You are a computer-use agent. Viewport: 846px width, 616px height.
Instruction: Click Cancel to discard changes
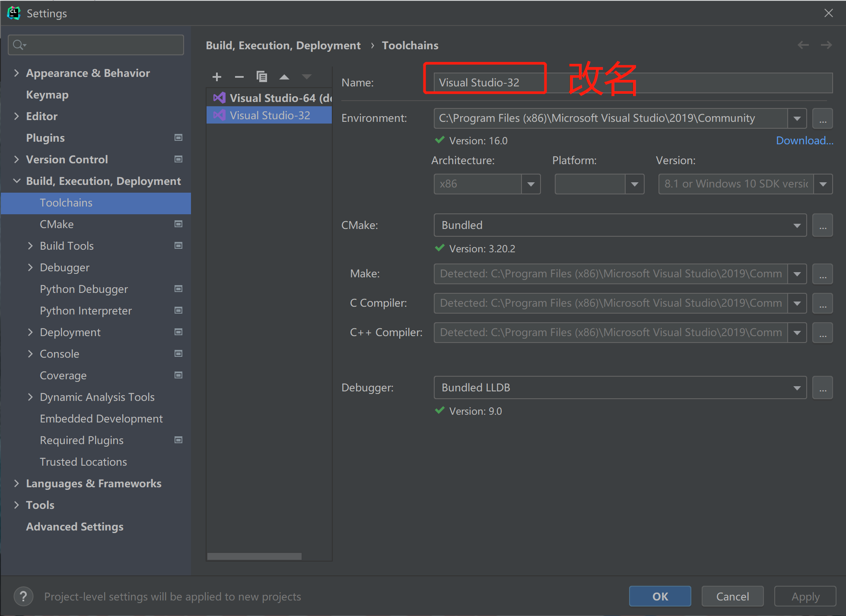coord(732,597)
